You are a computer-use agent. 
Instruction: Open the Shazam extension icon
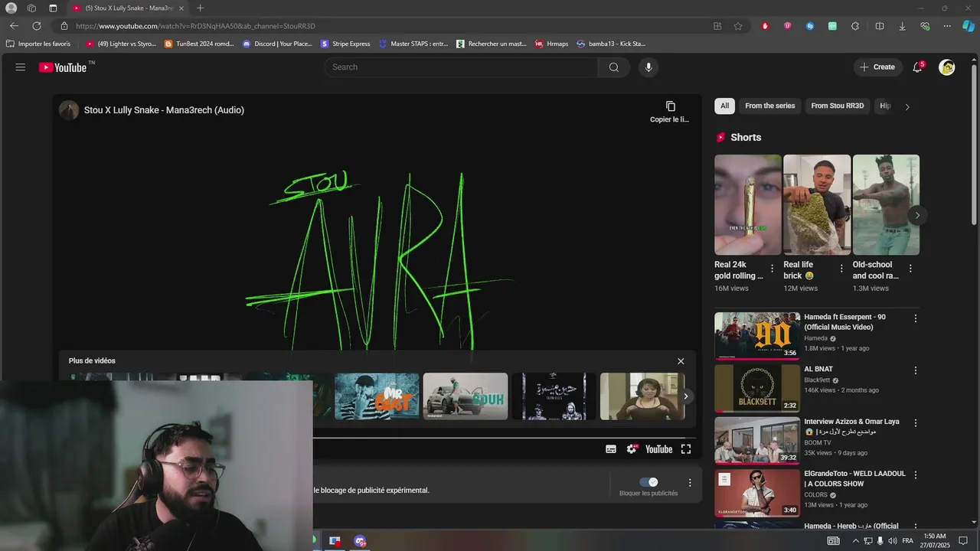pos(810,26)
